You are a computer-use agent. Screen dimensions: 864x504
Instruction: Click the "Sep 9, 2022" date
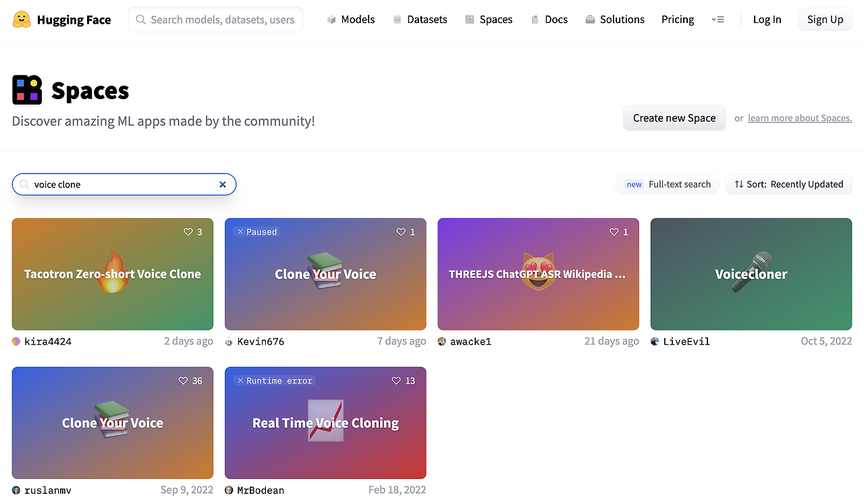187,491
